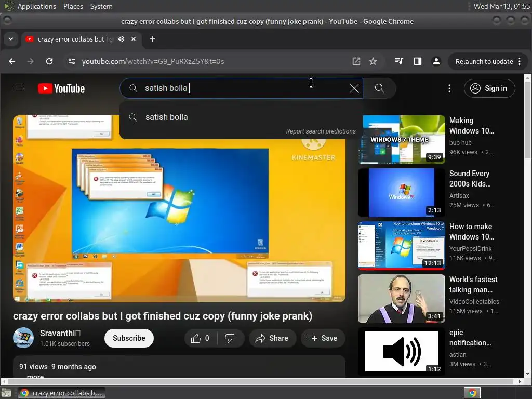Open the fastest talking man thumbnail
Viewport: 532px width, 399px height.
[402, 299]
